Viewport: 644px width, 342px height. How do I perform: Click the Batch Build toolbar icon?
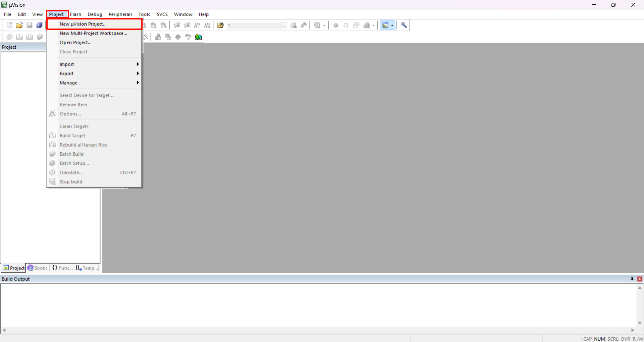tap(40, 37)
